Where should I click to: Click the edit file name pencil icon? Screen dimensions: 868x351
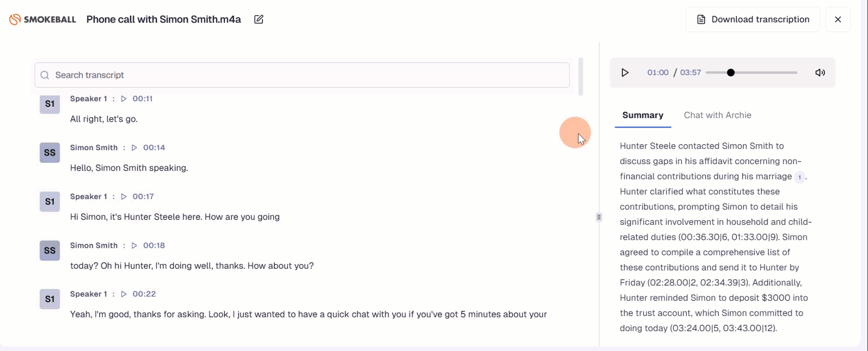(x=259, y=19)
